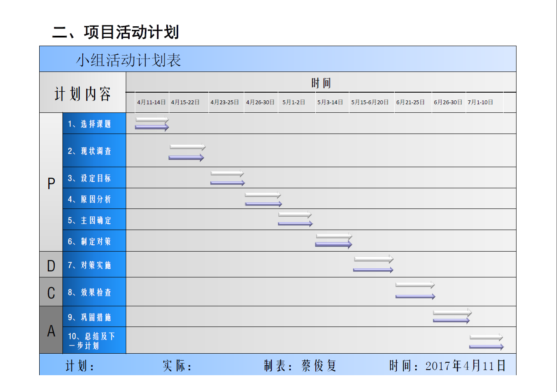This screenshot has height=392, width=557.
Task: Select the 6月26-30日 date column
Action: tap(448, 103)
